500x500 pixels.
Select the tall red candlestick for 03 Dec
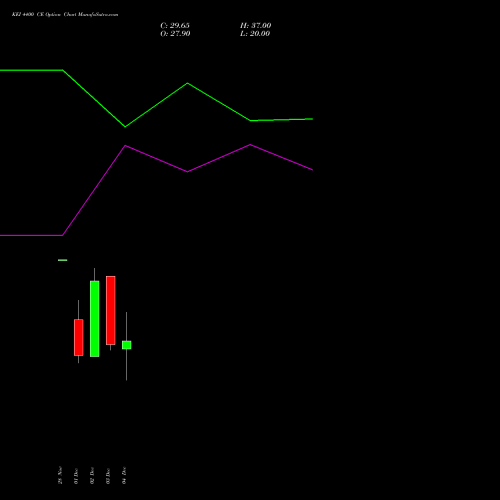[x=111, y=310]
